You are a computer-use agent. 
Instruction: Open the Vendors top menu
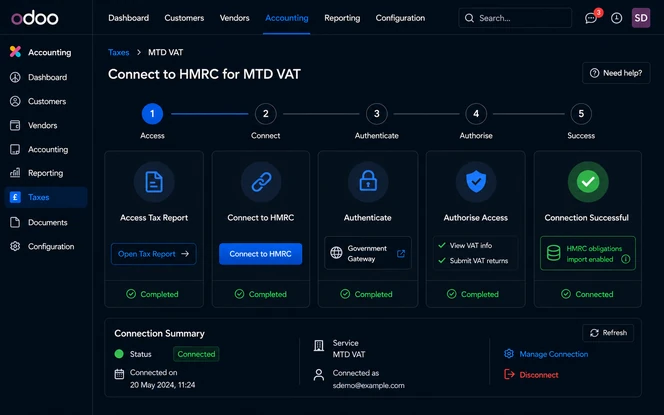pyautogui.click(x=235, y=18)
